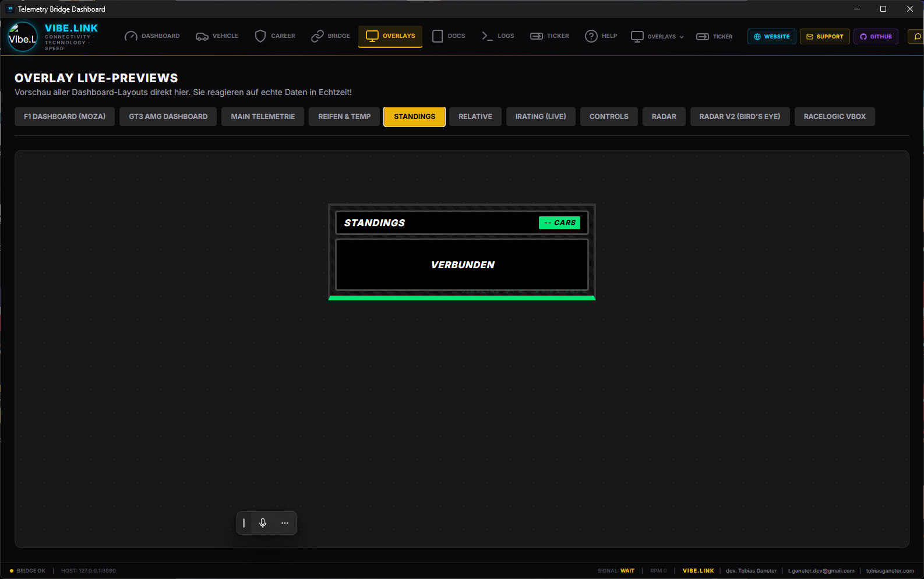Click the green '-- CARS' badge
924x579 pixels.
click(x=559, y=223)
